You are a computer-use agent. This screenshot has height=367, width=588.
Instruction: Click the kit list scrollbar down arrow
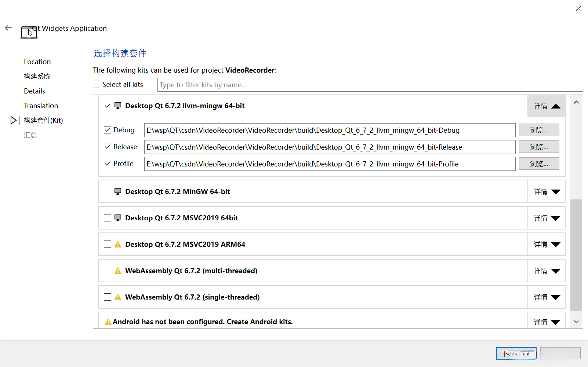(x=576, y=322)
